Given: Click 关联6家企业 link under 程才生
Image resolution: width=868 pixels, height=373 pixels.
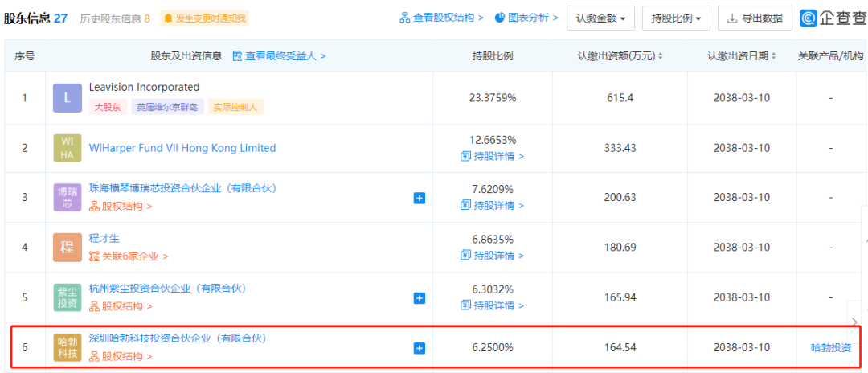Looking at the screenshot, I should coord(129,256).
